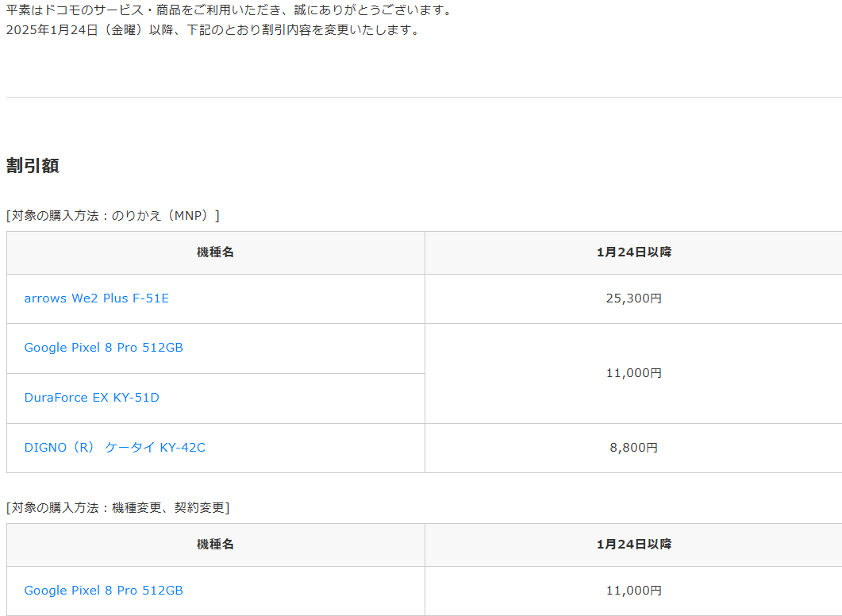Open Google Pixel 8 Pro 512GB in MNP table

point(103,348)
